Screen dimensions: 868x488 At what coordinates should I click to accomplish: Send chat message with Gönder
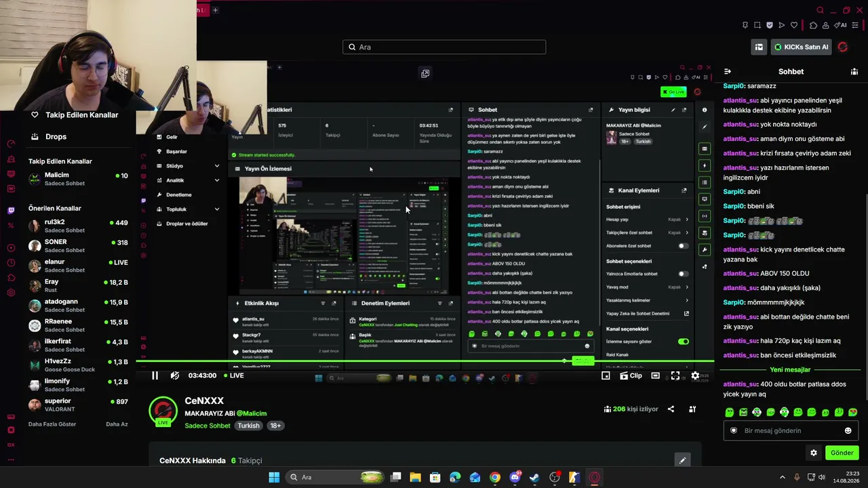click(842, 453)
